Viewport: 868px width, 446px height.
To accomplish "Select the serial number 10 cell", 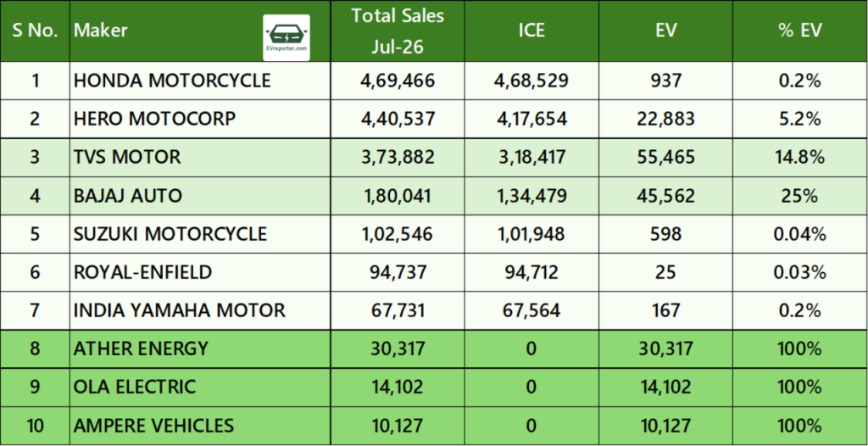I will click(35, 426).
